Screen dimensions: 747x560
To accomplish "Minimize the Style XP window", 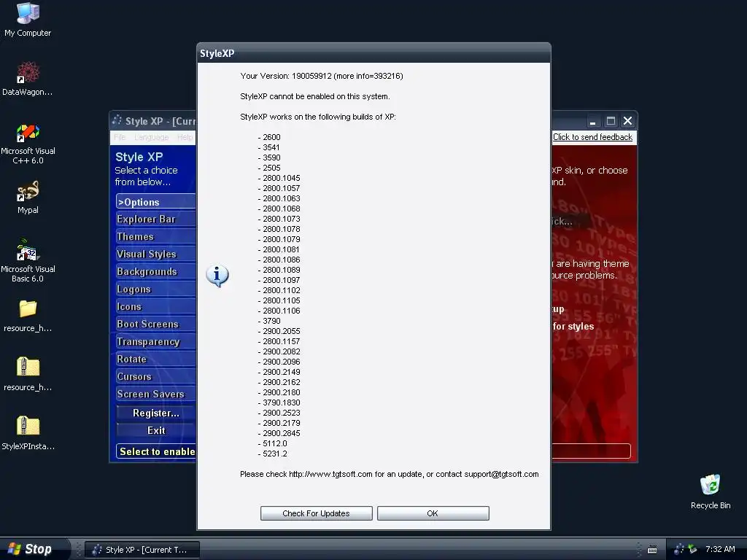I will (x=592, y=121).
